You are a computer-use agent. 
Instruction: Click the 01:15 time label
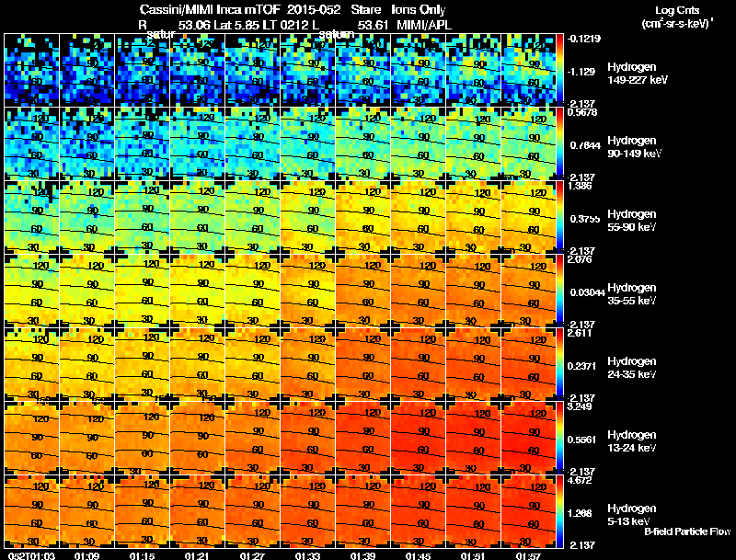click(142, 555)
